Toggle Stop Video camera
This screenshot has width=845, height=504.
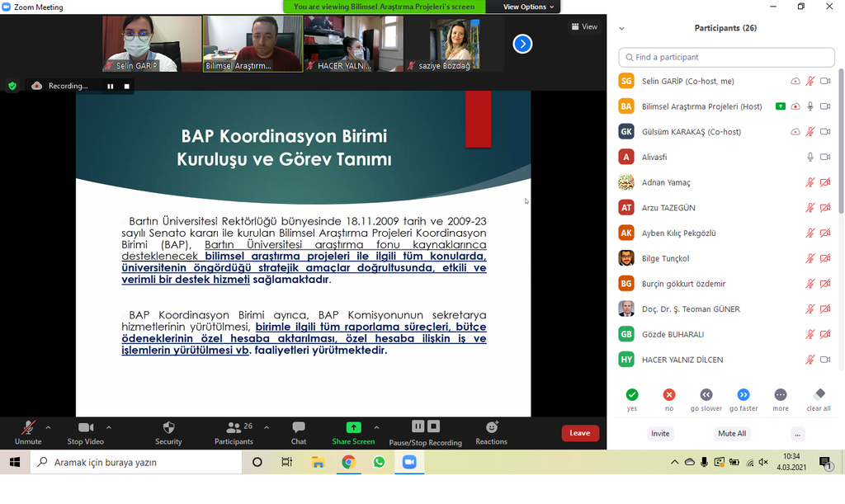click(x=86, y=428)
